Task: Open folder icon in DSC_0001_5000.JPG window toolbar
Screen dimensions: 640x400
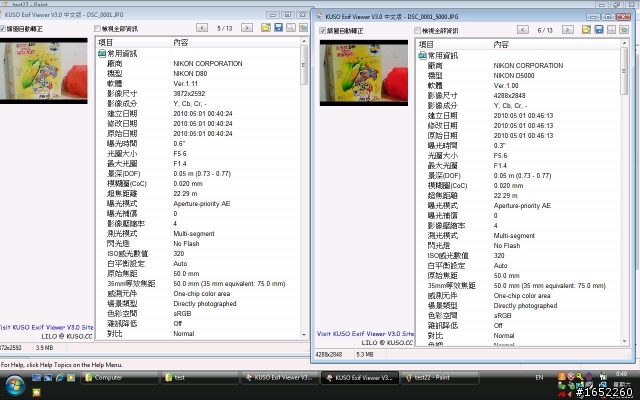Action: pos(586,29)
